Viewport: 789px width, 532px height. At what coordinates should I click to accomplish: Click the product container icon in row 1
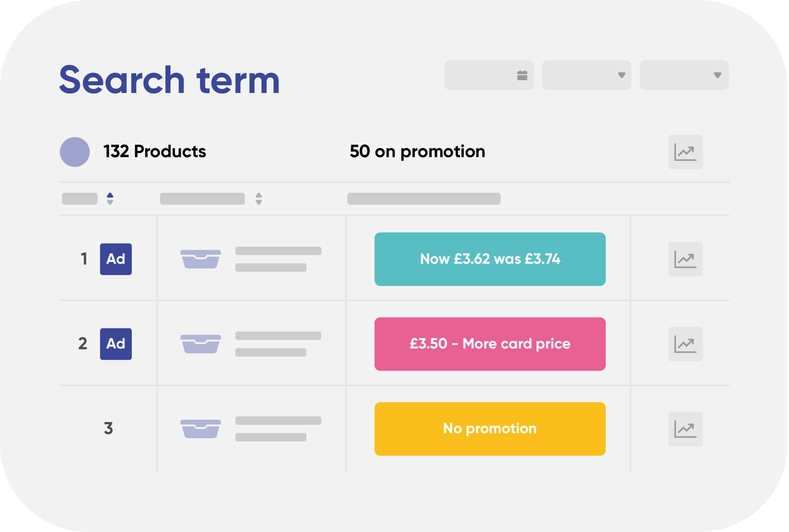click(201, 259)
